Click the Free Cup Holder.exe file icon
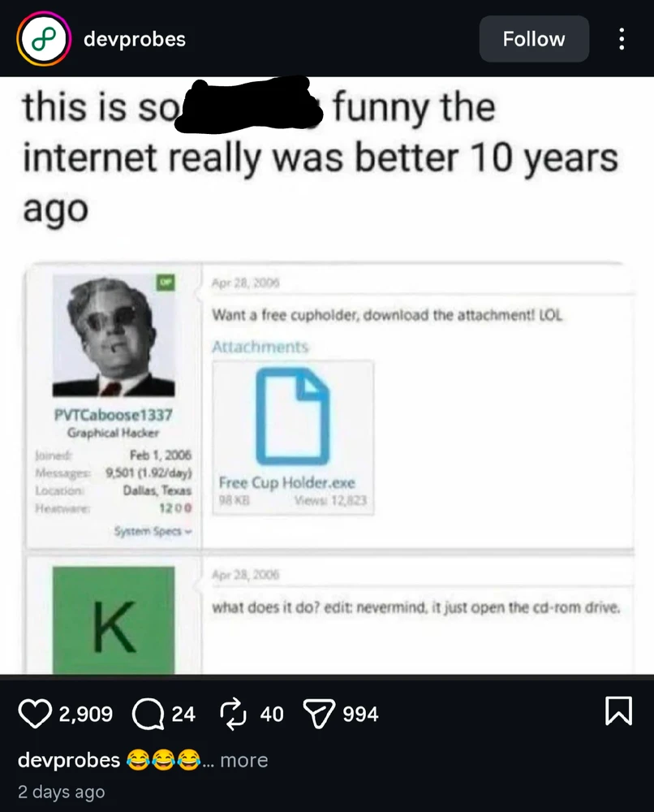The image size is (654, 812). (x=293, y=417)
